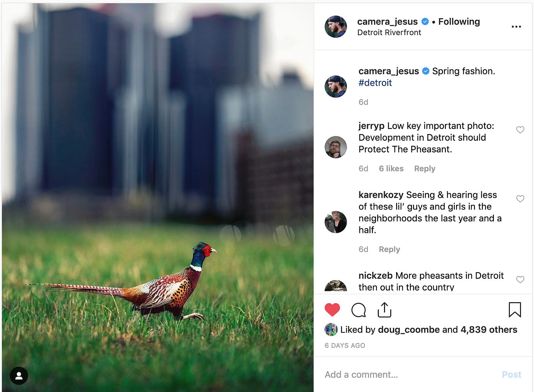
Task: Like jerryp's comment with the heart
Action: tap(520, 130)
